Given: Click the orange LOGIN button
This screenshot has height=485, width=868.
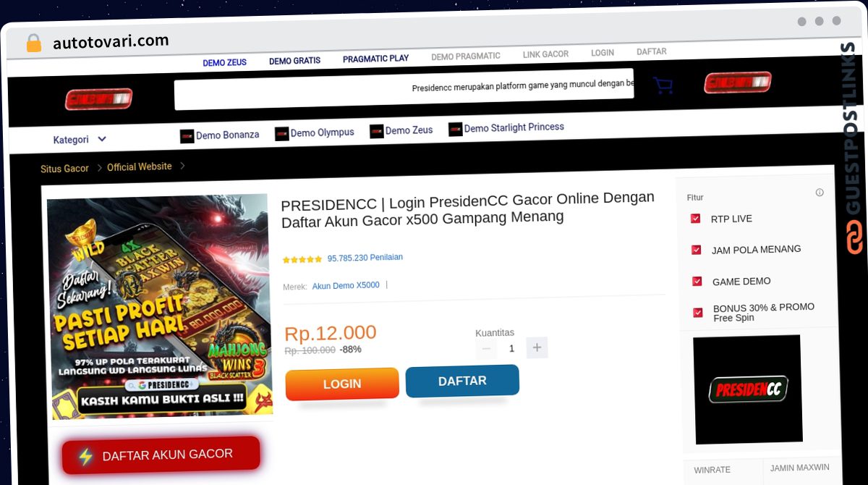Looking at the screenshot, I should tap(342, 384).
